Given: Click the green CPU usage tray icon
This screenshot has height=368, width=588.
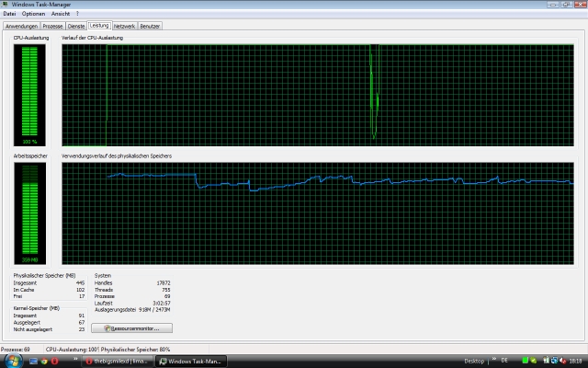Looking at the screenshot, I should click(526, 361).
